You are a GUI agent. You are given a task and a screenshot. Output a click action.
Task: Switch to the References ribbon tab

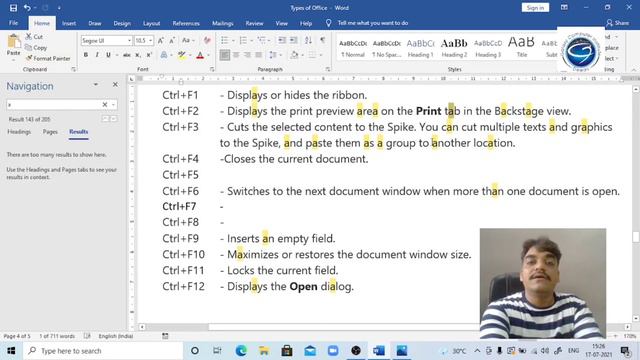click(186, 23)
